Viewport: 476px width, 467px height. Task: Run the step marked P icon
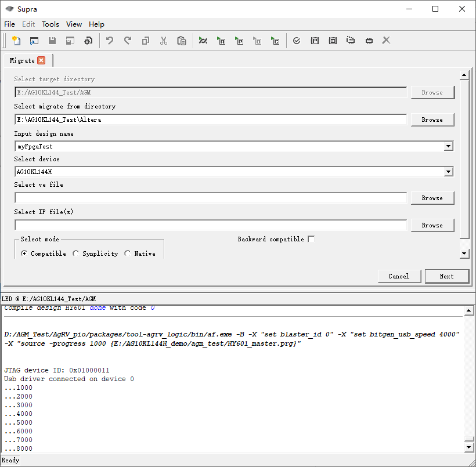pos(239,41)
